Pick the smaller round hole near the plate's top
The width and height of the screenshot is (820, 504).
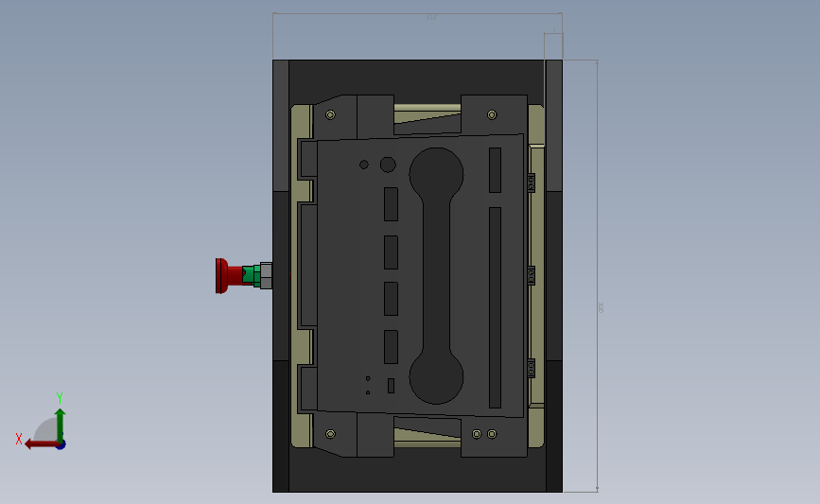[x=364, y=165]
